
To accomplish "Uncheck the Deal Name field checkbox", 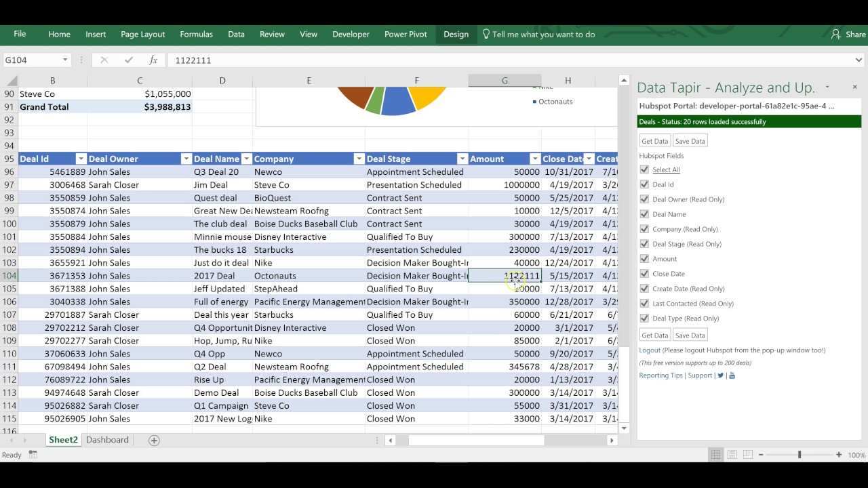I will point(644,214).
